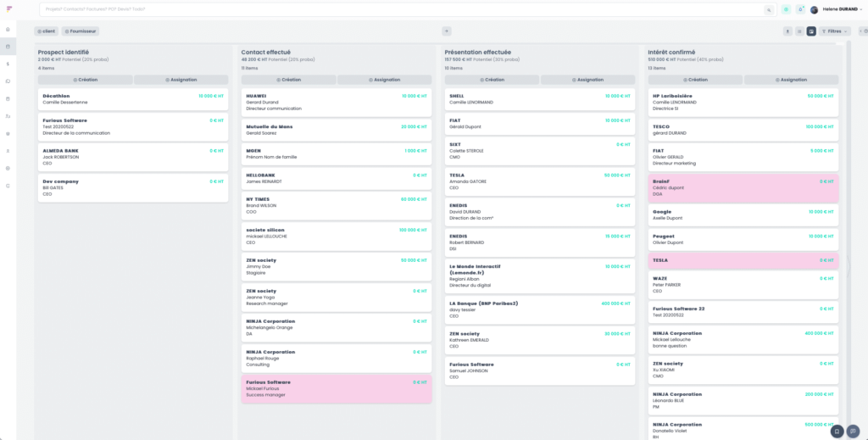Open the Dev company card
This screenshot has height=440, width=868.
(133, 188)
